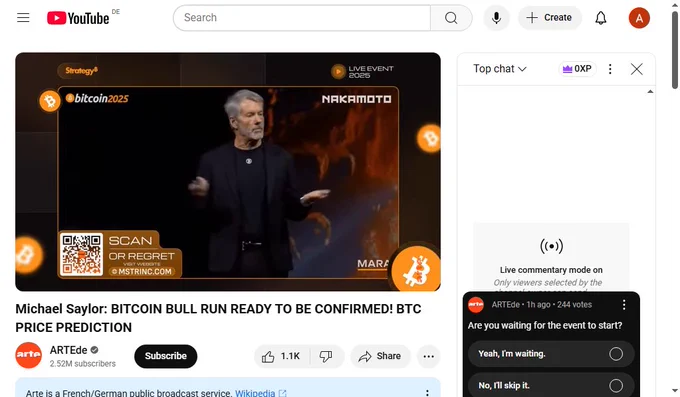The image size is (680, 397).
Task: Open account avatar menu
Action: click(x=639, y=18)
